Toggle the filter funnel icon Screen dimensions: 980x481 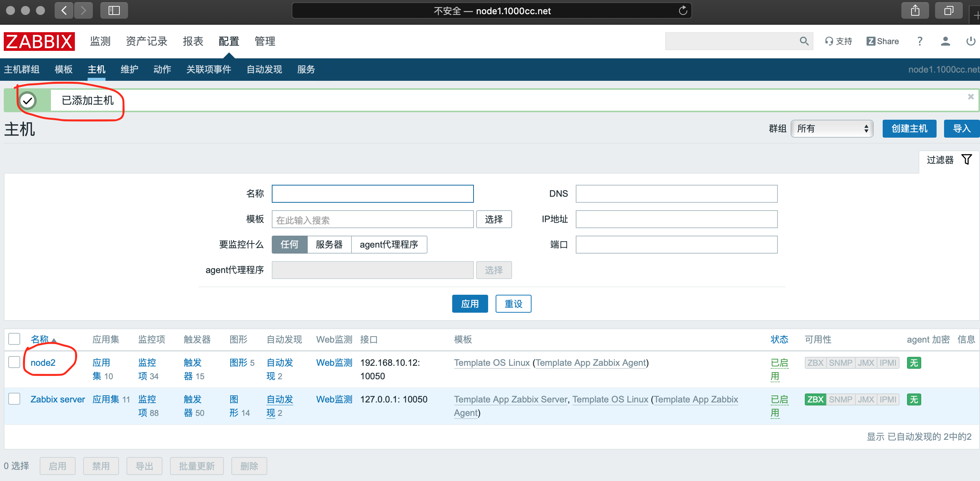click(x=966, y=159)
